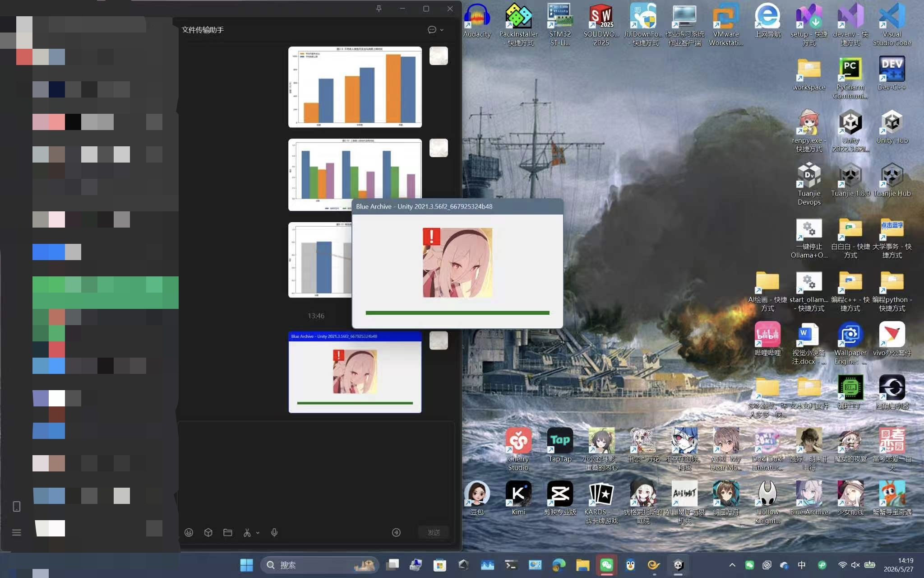Select the 上网导航 desktop icon
The height and width of the screenshot is (578, 924).
point(767,21)
